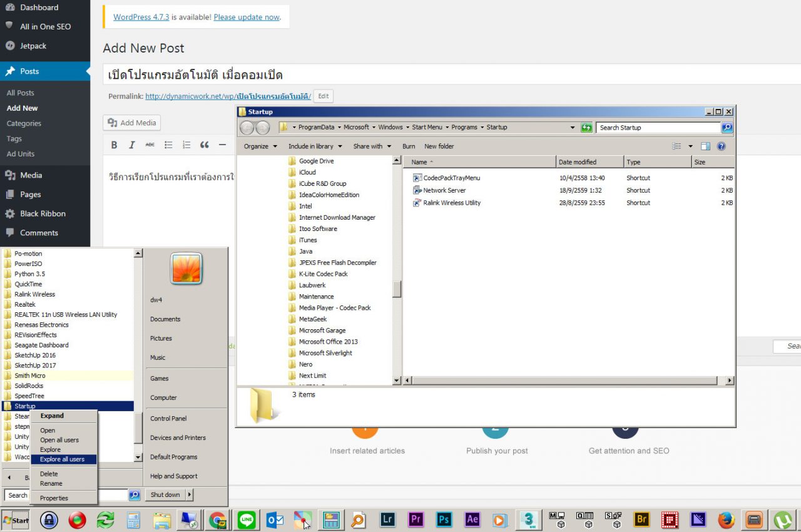Open Organize dropdown in Explorer
801x532 pixels.
(260, 146)
